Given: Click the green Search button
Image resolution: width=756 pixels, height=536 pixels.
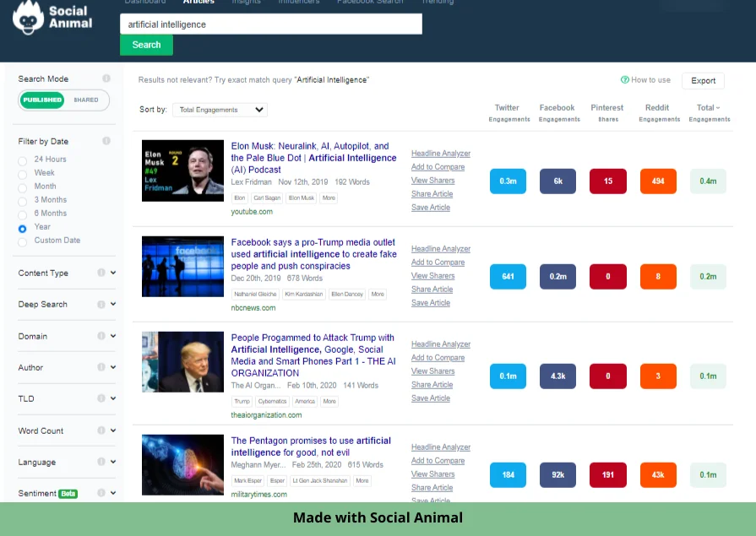Looking at the screenshot, I should [x=146, y=45].
